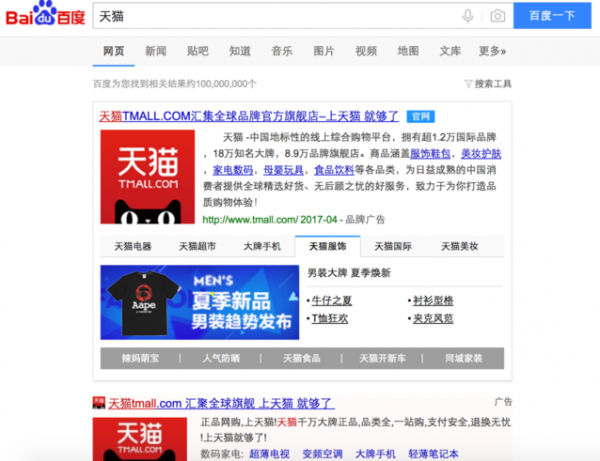Switch to the 新闻 tab

156,51
